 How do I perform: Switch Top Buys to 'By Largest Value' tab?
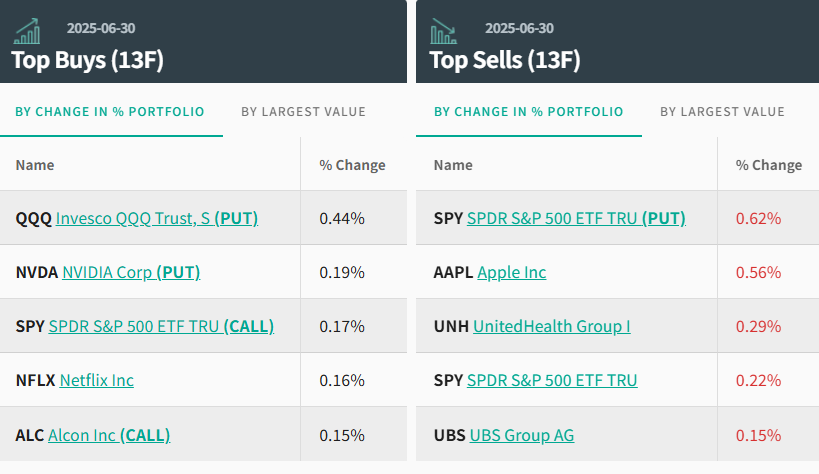(x=303, y=112)
